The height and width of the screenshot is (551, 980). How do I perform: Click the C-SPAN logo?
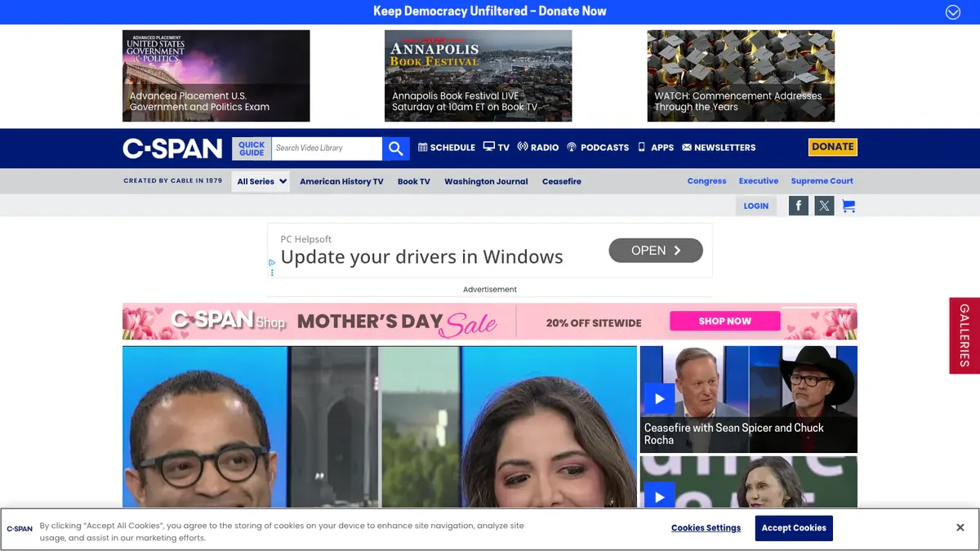pyautogui.click(x=172, y=148)
